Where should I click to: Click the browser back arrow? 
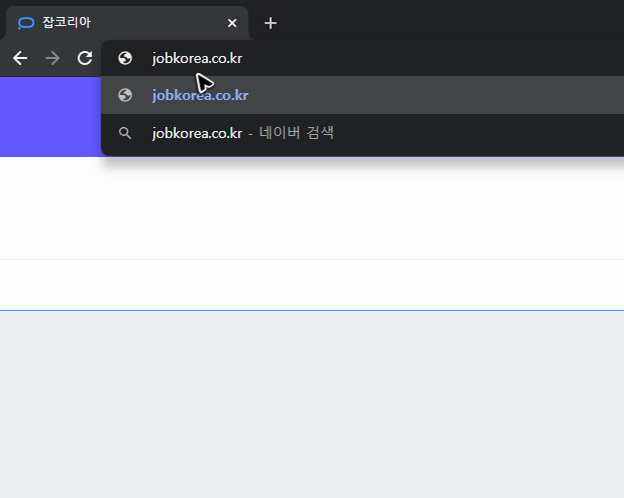20,58
